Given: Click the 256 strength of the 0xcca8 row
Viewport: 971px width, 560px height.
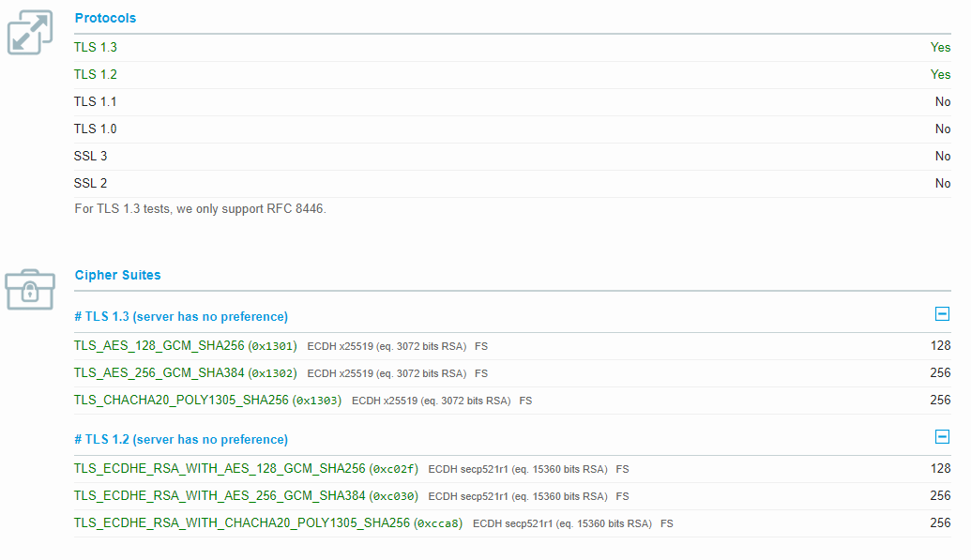Looking at the screenshot, I should (940, 522).
